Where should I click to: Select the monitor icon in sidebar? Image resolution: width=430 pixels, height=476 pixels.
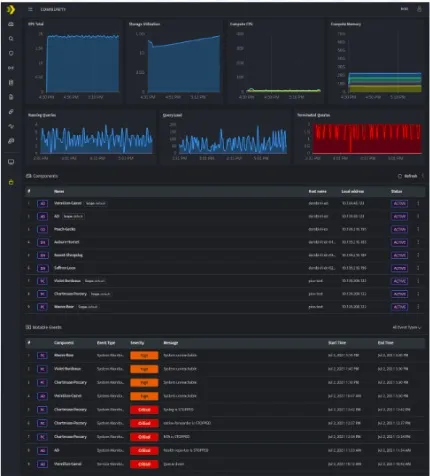pos(11,162)
